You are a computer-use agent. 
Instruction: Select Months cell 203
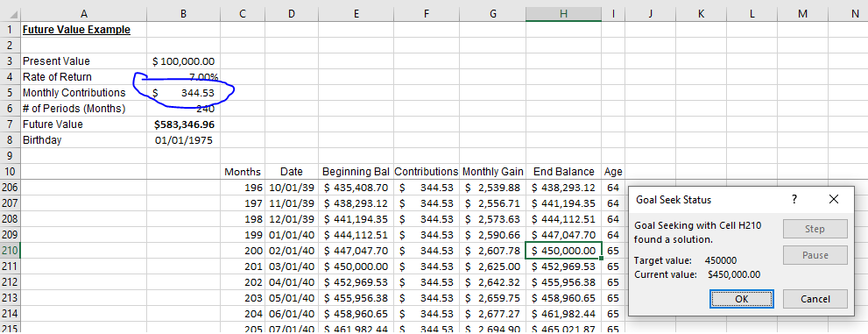(x=243, y=298)
